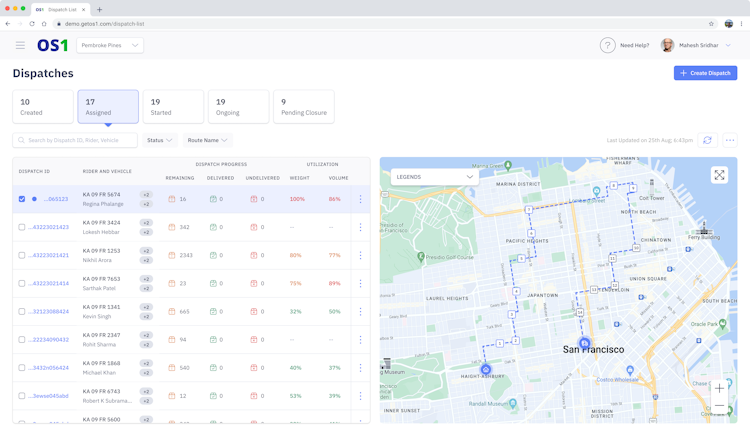The width and height of the screenshot is (750, 439).
Task: Expand +2 rider badge beside Kevin Singh
Action: pyautogui.click(x=146, y=317)
